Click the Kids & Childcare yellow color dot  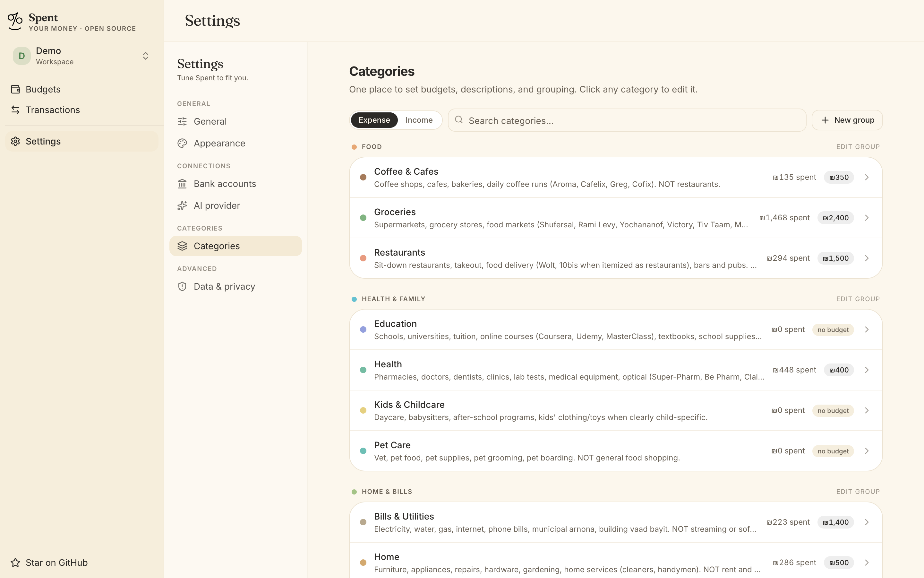click(363, 411)
